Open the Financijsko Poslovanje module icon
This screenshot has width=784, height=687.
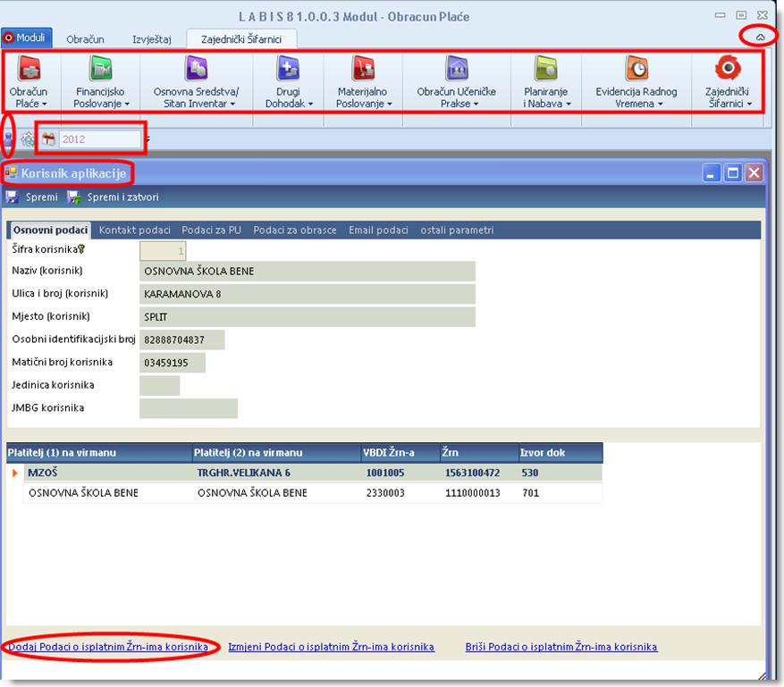pos(100,68)
